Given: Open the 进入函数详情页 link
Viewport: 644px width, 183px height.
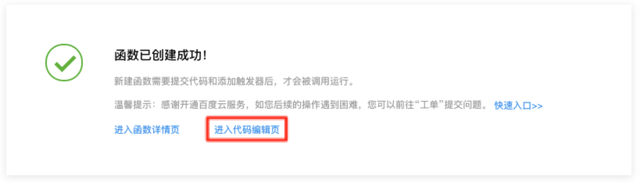Looking at the screenshot, I should click(147, 129).
